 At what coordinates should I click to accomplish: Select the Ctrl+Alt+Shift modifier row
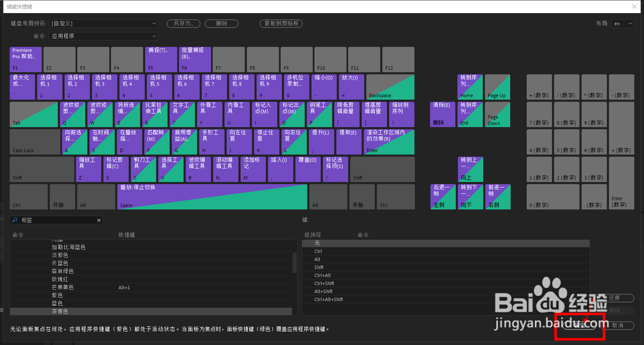[x=446, y=299]
